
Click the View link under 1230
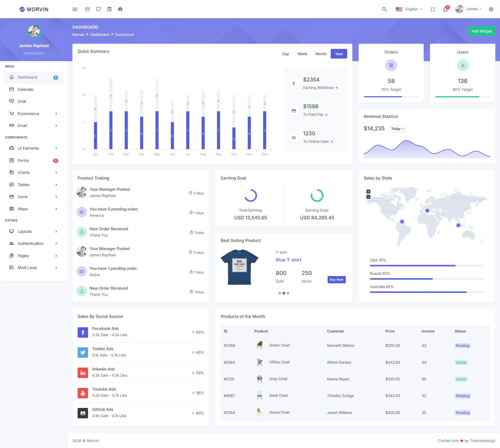[327, 142]
